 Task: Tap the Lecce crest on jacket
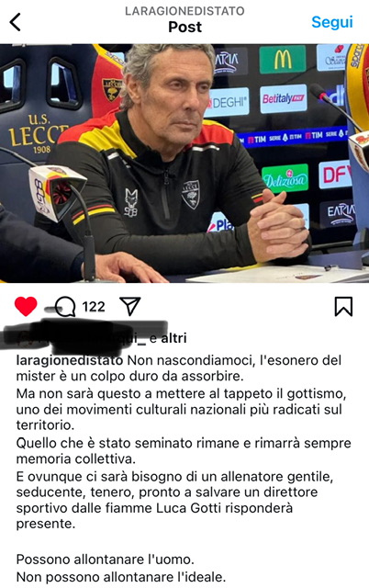(x=191, y=194)
